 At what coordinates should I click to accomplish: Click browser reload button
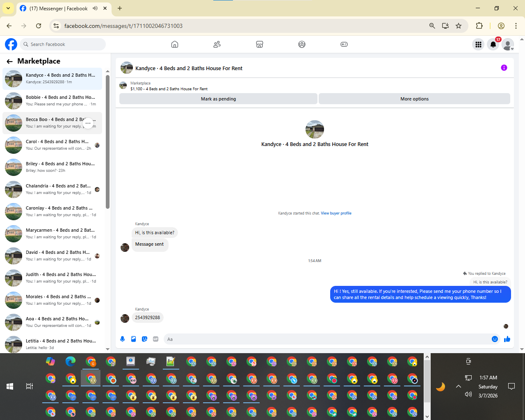(x=39, y=26)
